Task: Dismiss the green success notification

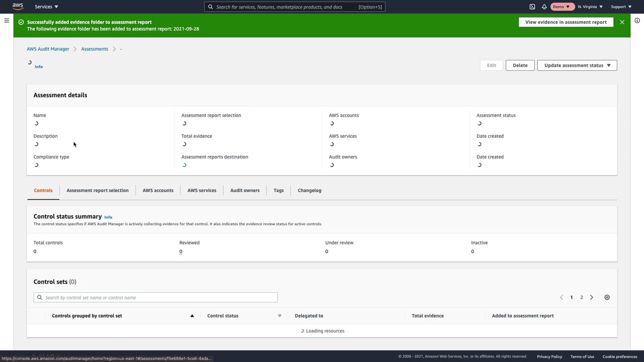Action: [622, 22]
